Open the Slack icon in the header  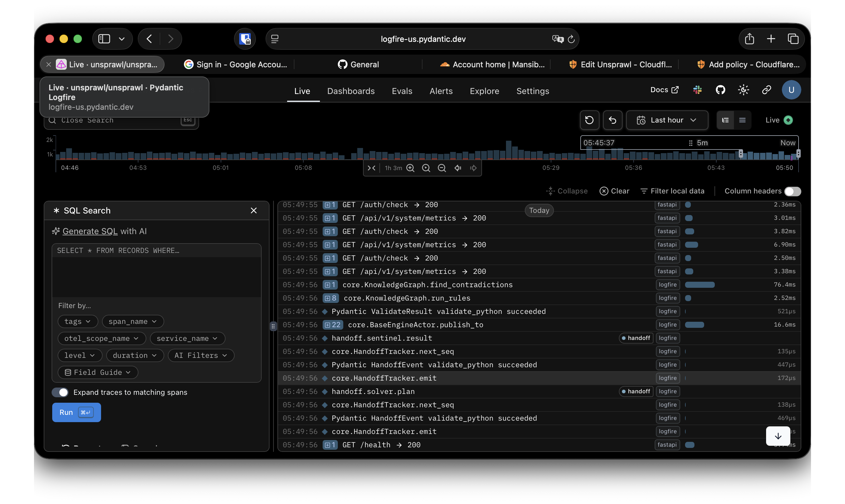coord(697,90)
